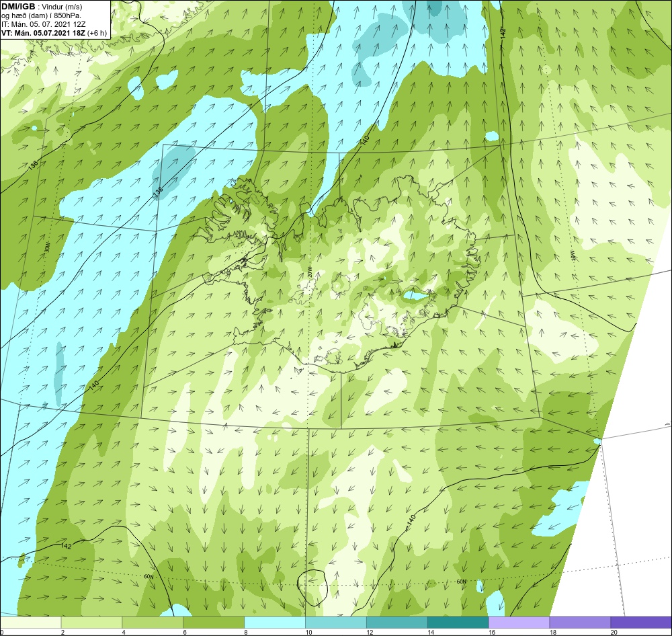Select the 2–4 m/s legend color
The width and height of the screenshot is (672, 636).
[91, 622]
